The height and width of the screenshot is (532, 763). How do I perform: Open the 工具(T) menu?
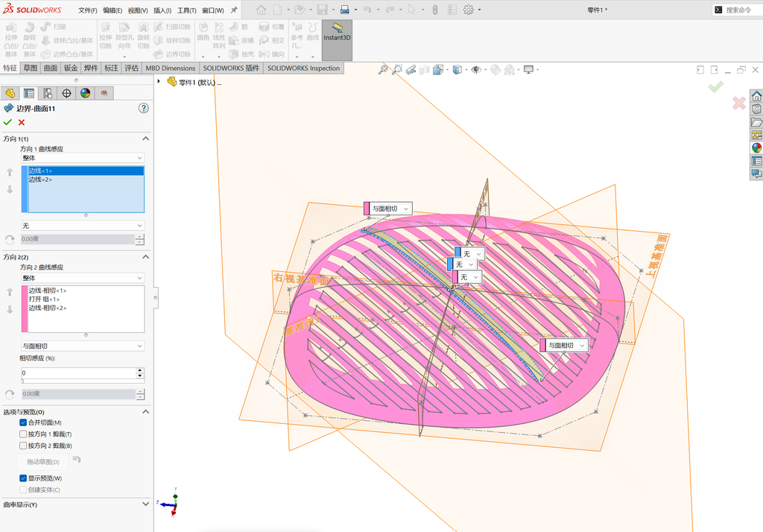(x=187, y=10)
